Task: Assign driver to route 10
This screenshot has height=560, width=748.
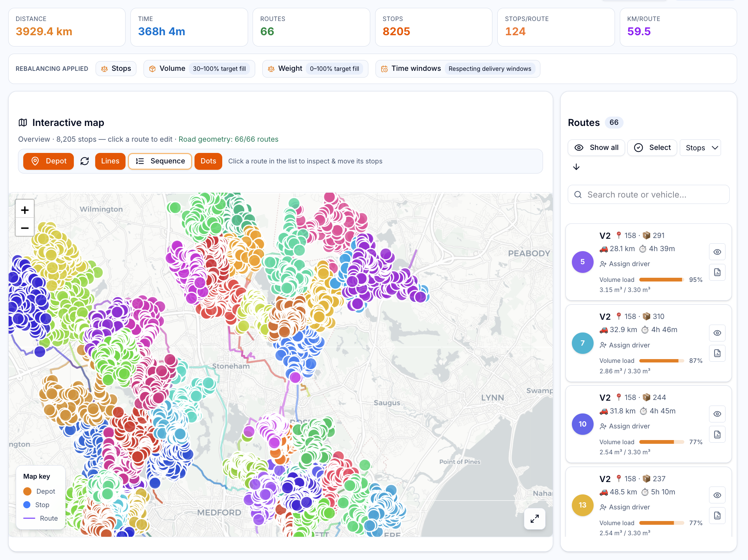Action: tap(625, 426)
